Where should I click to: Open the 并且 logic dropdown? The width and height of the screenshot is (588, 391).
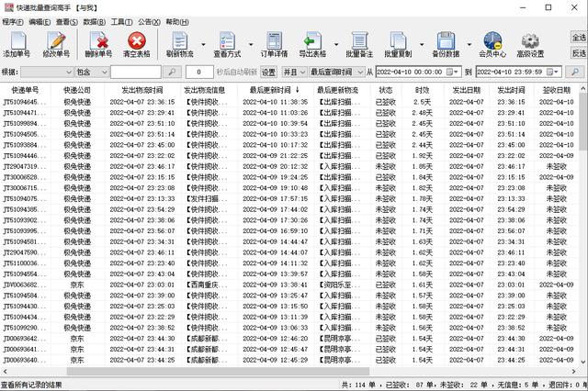[x=294, y=72]
